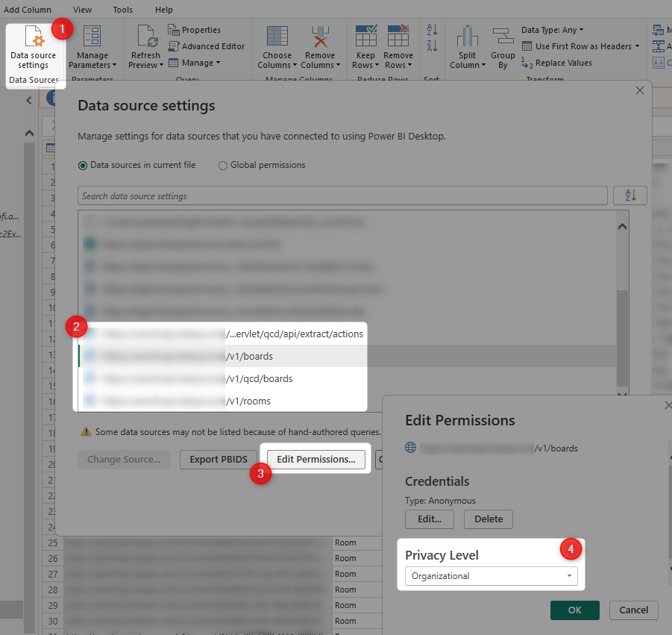
Task: Expand the Privacy Level dropdown
Action: coord(492,576)
